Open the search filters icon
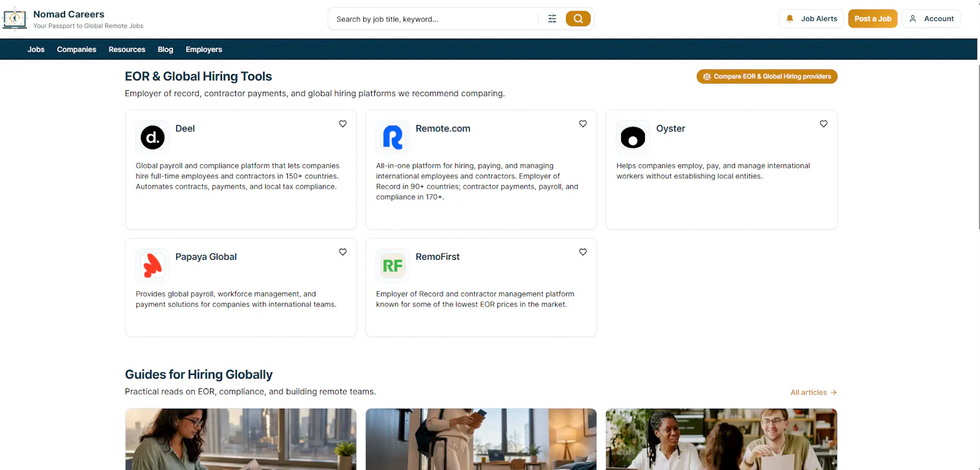Image resolution: width=980 pixels, height=470 pixels. tap(552, 19)
